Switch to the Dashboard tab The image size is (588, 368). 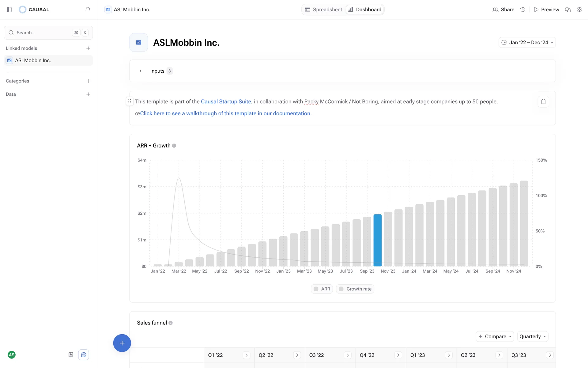pyautogui.click(x=365, y=10)
